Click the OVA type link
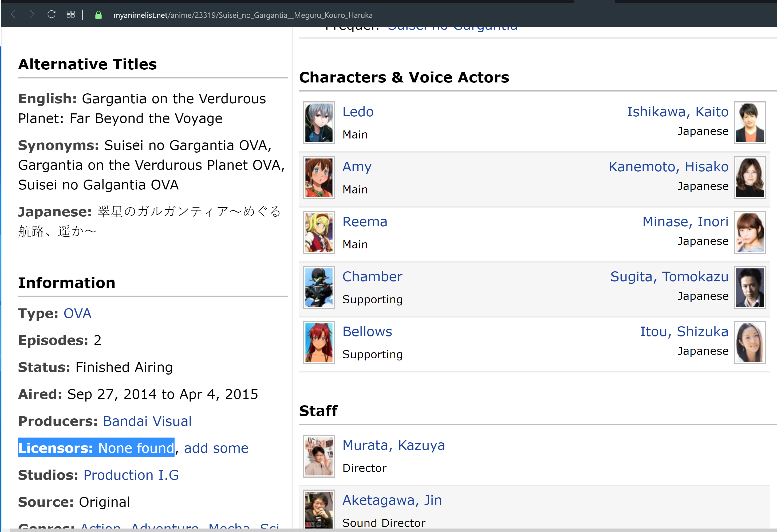 pyautogui.click(x=77, y=313)
